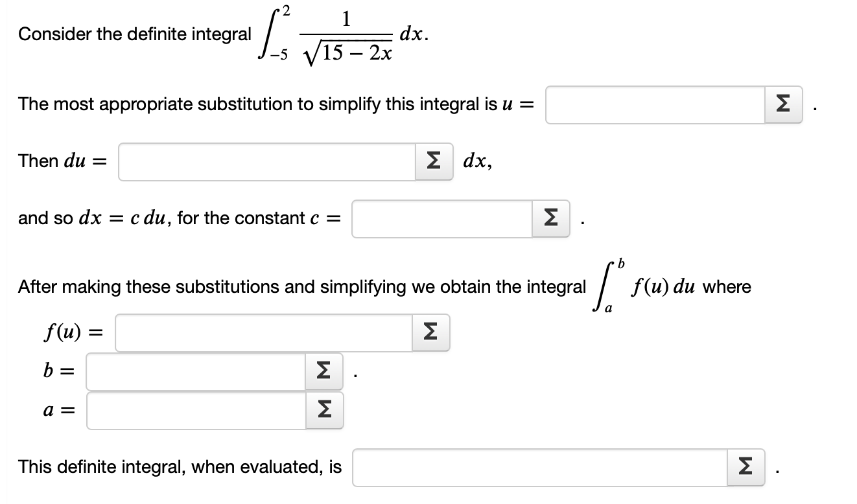This screenshot has height=504, width=857.
Task: Click the a limit input box
Action: pos(194,409)
